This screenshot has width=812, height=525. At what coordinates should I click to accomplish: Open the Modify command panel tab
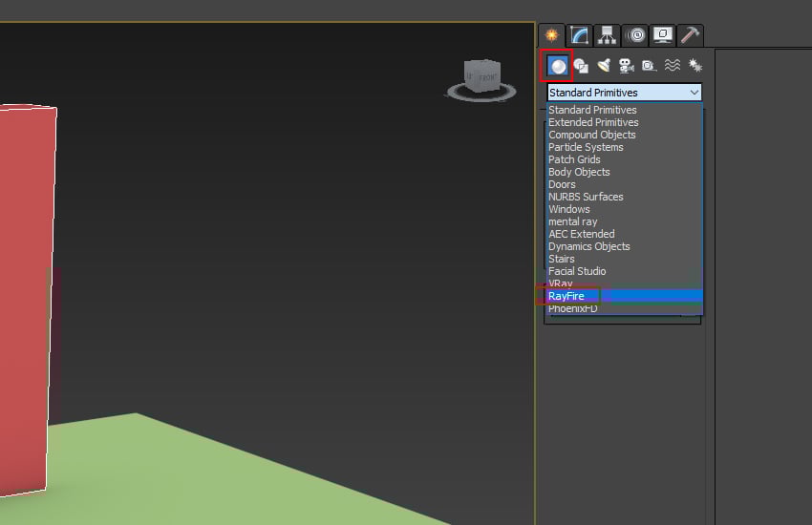[580, 35]
